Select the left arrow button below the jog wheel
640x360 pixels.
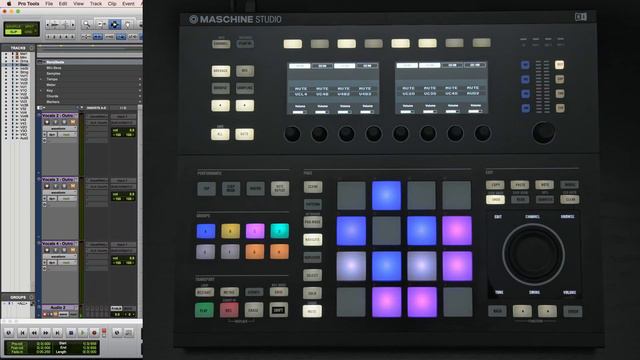[x=522, y=311]
